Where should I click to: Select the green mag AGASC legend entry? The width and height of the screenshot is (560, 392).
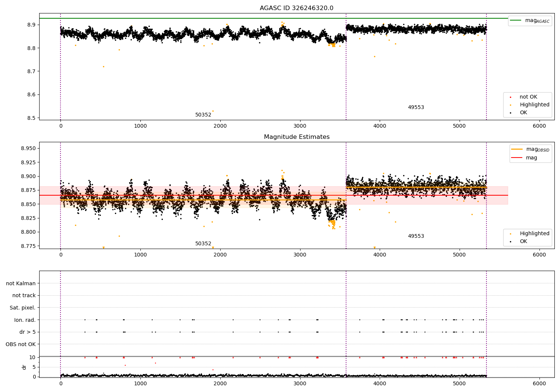click(x=530, y=21)
